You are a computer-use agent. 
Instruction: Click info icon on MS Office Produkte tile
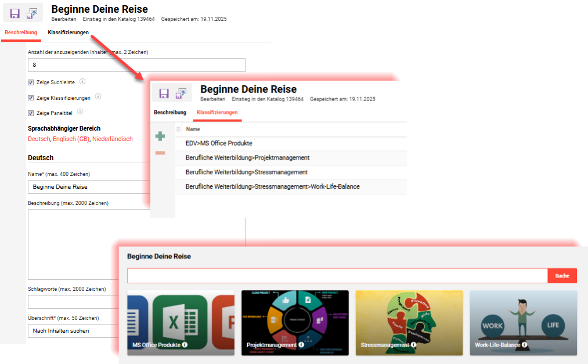point(185,345)
